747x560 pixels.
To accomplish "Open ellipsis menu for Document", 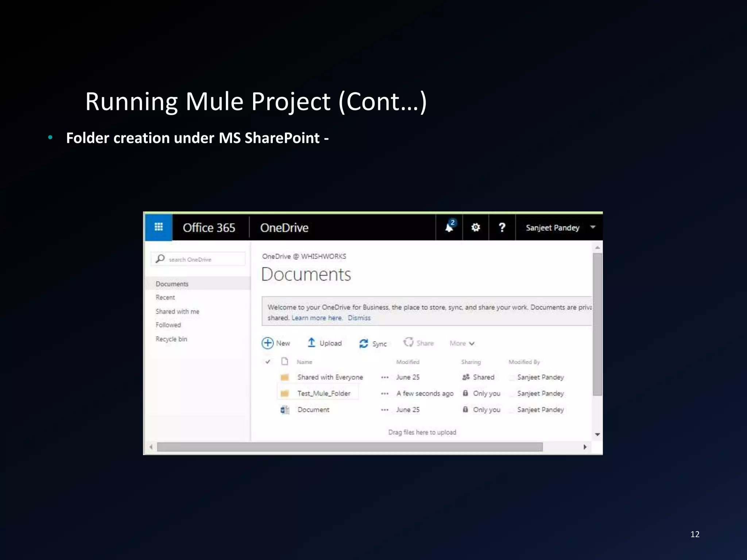I will point(385,410).
